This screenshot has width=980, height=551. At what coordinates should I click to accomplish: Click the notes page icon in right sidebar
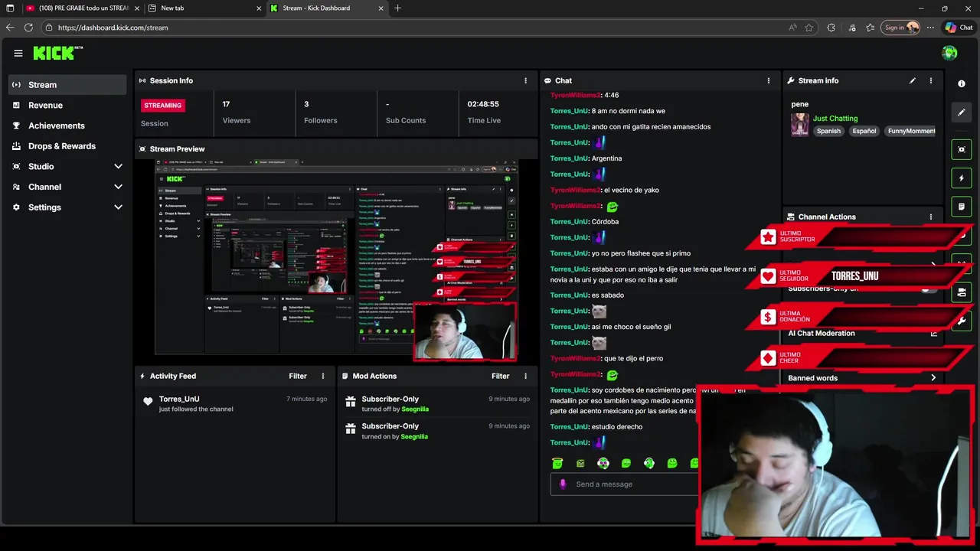click(x=962, y=207)
